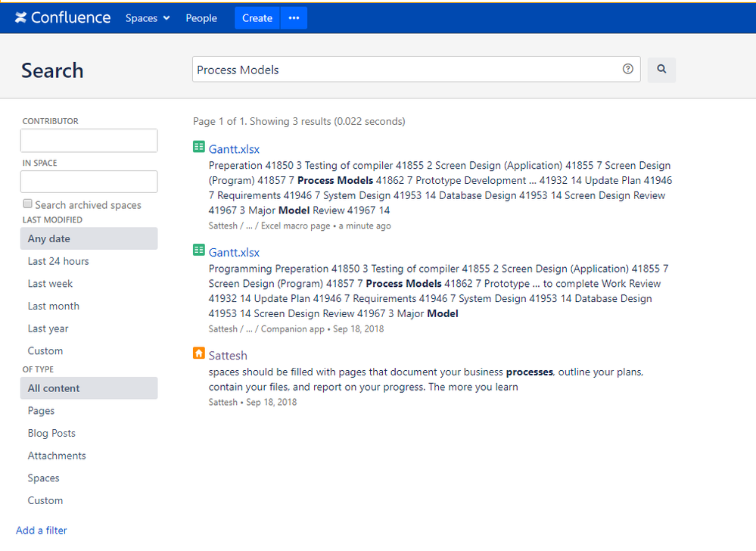Click the magnifier search button

tap(661, 70)
